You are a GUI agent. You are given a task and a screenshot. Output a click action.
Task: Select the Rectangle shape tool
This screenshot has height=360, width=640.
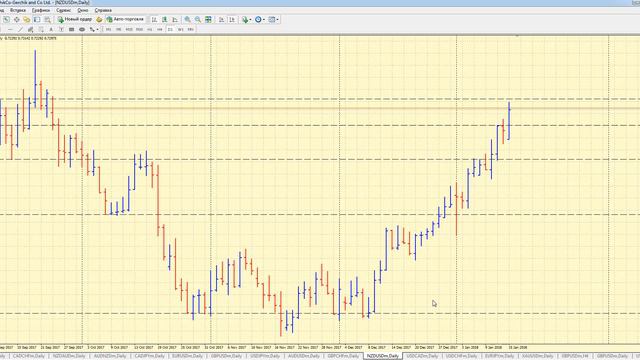click(71, 29)
